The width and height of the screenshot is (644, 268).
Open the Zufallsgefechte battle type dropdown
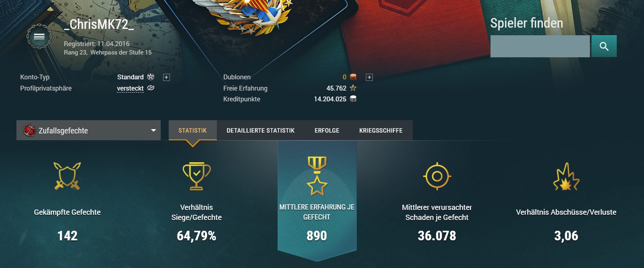point(89,130)
